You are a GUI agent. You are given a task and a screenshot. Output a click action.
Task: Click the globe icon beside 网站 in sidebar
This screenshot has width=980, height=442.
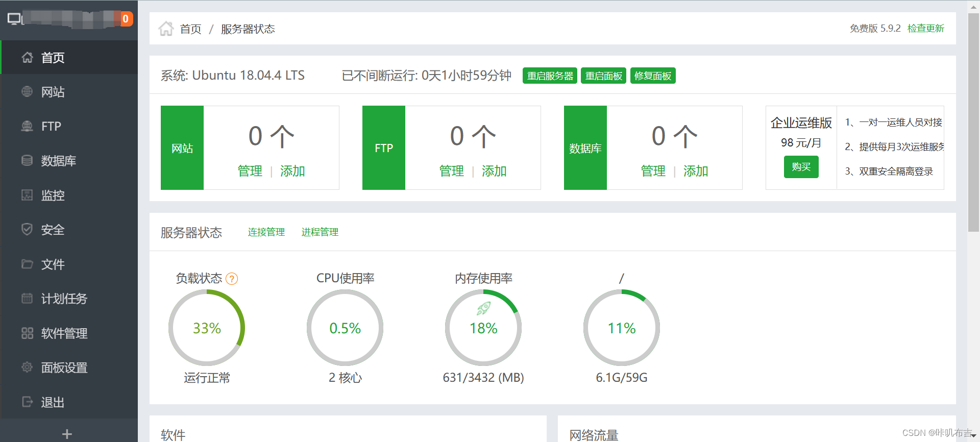[x=27, y=91]
